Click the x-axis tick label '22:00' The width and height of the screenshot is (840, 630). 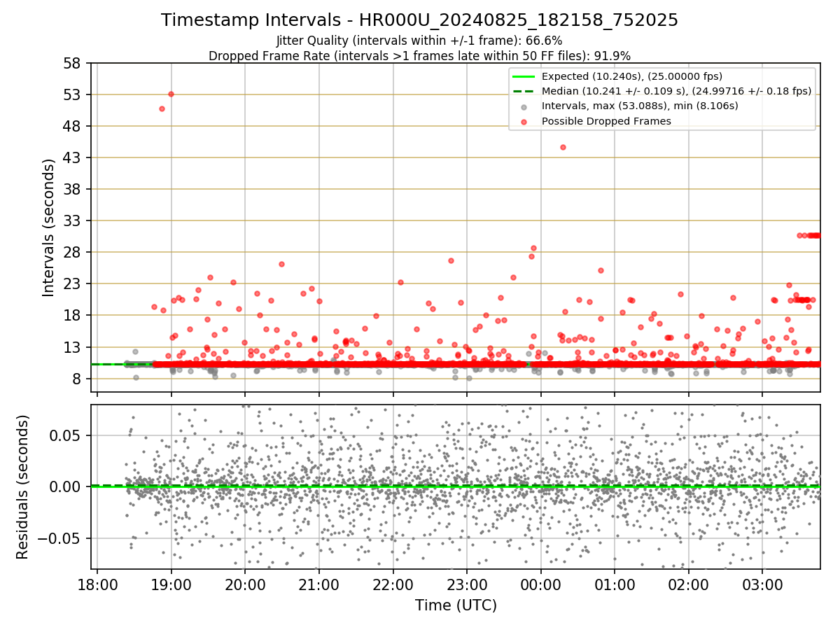393,584
